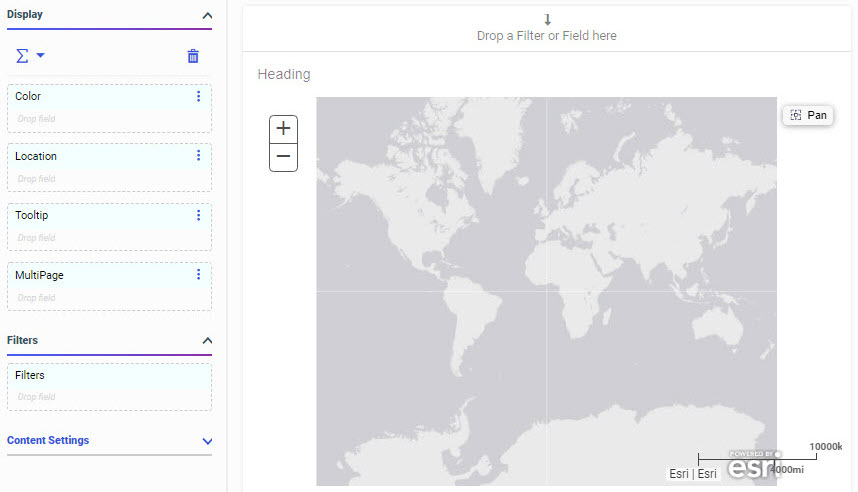Click the Esri attribution link
The image size is (858, 492).
tap(693, 473)
